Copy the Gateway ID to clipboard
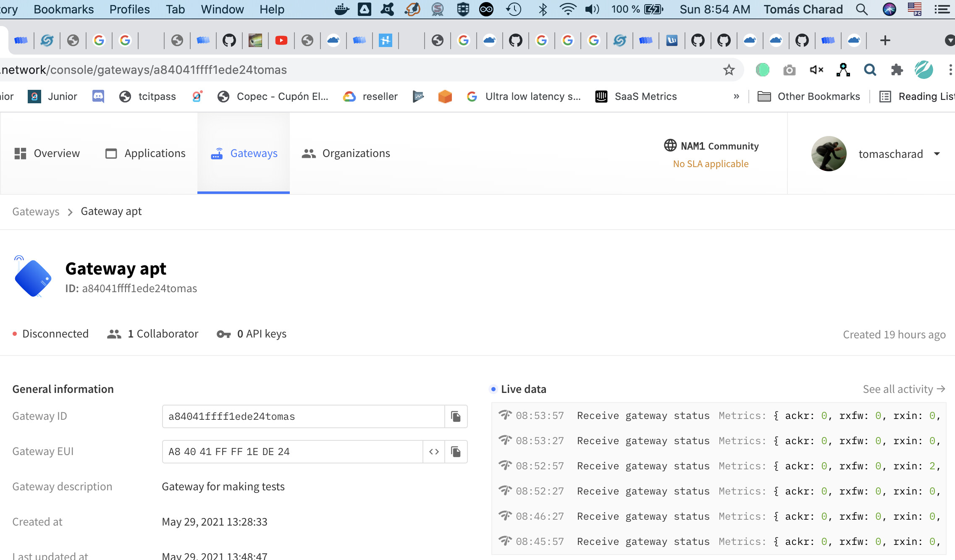955x560 pixels. coord(456,416)
